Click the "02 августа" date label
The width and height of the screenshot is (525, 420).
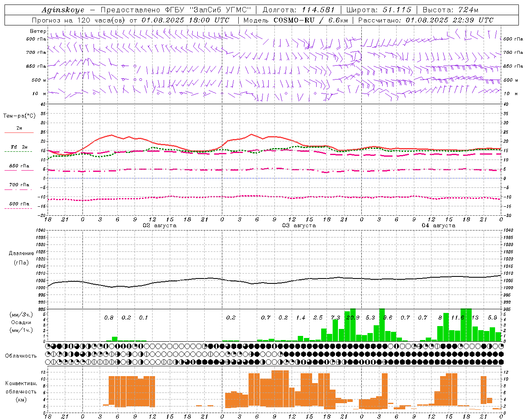pyautogui.click(x=160, y=226)
